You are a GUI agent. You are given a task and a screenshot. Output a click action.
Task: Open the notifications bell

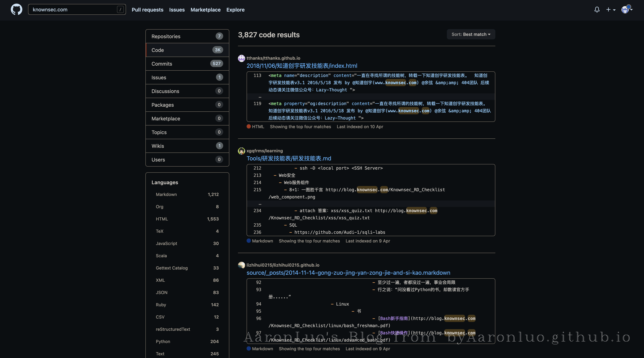pos(597,10)
